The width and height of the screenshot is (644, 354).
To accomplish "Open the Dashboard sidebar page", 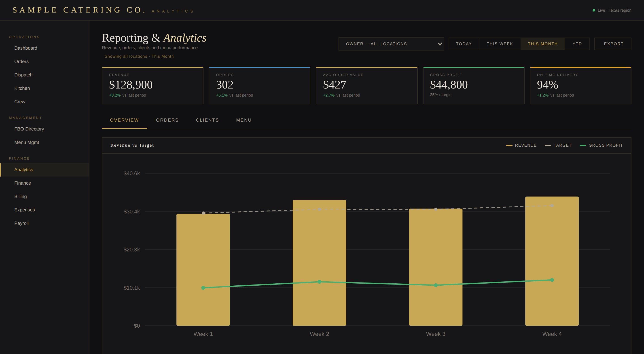I will (44, 48).
